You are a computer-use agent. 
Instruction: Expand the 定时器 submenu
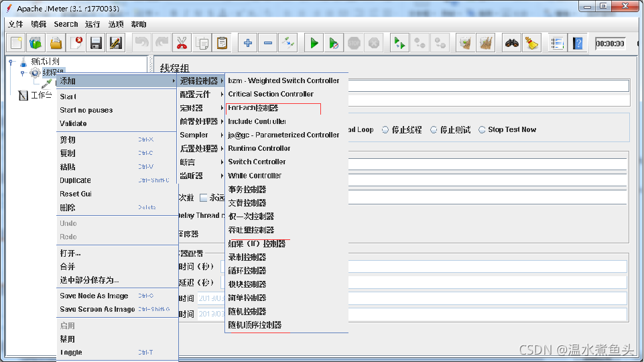[x=201, y=108]
